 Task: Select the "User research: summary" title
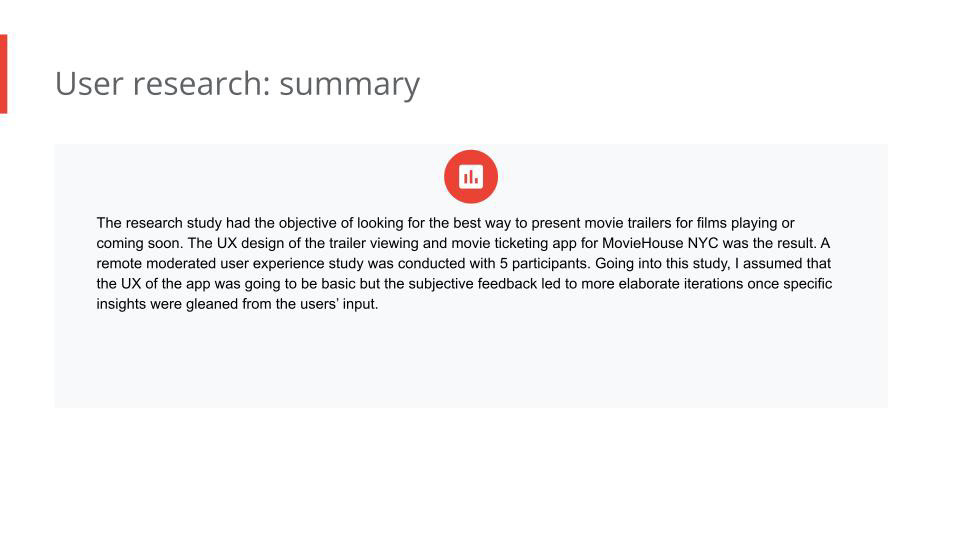coord(237,84)
